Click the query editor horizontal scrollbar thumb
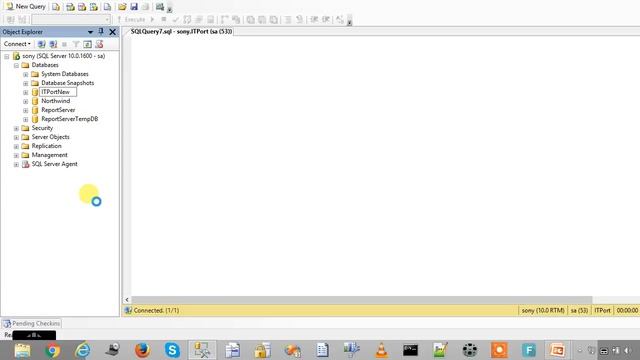 pos(361,300)
